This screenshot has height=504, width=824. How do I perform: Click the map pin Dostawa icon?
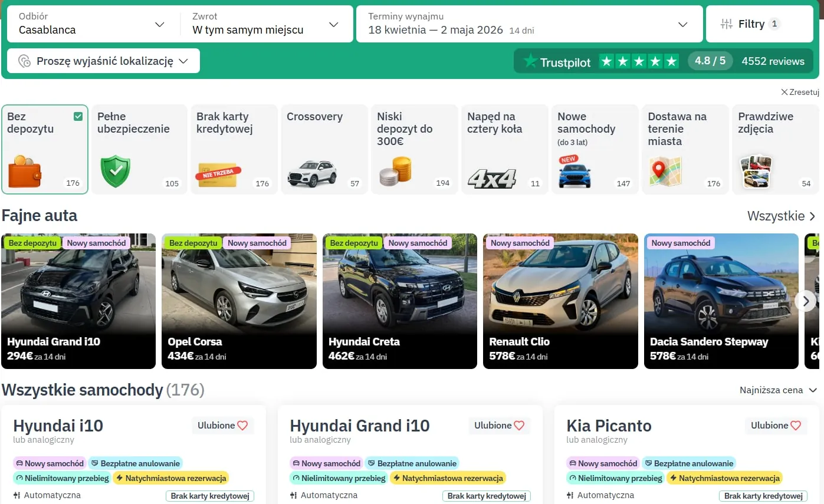(x=665, y=172)
